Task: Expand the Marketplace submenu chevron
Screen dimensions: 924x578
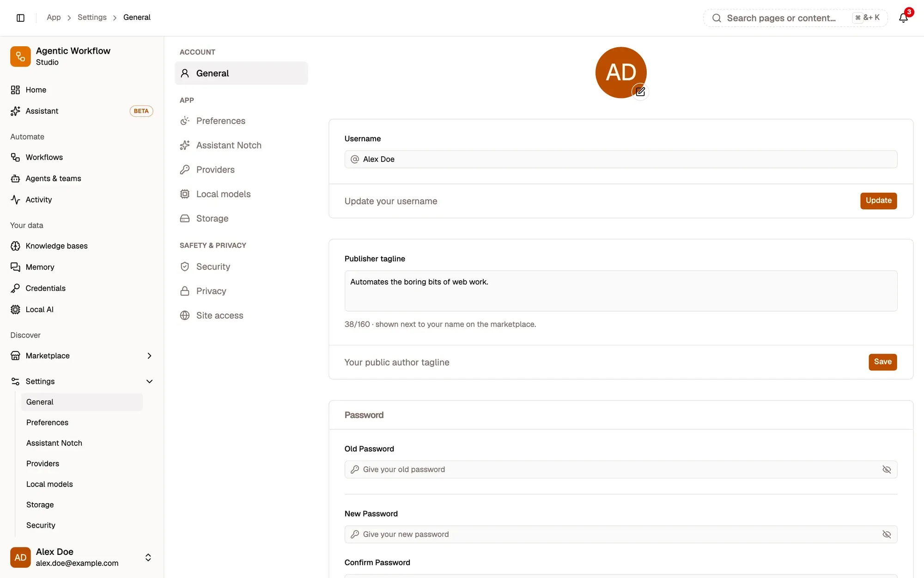Action: [x=149, y=356]
